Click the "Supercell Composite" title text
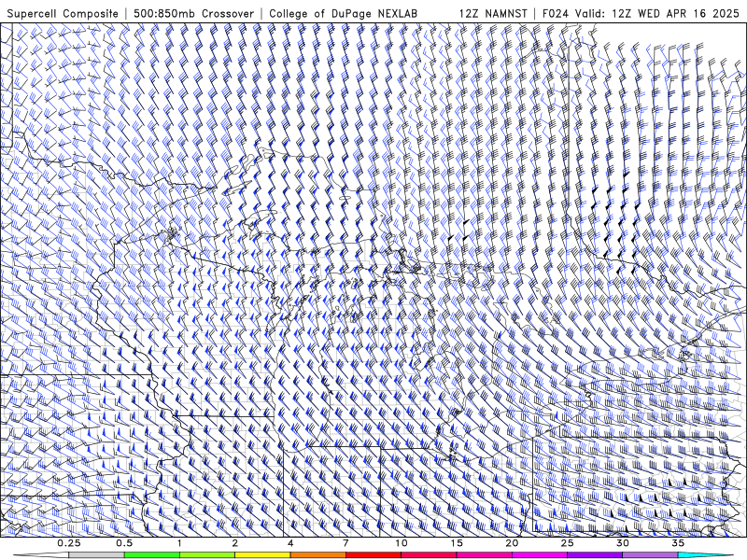Viewport: 747px width, 560px height. (x=63, y=13)
